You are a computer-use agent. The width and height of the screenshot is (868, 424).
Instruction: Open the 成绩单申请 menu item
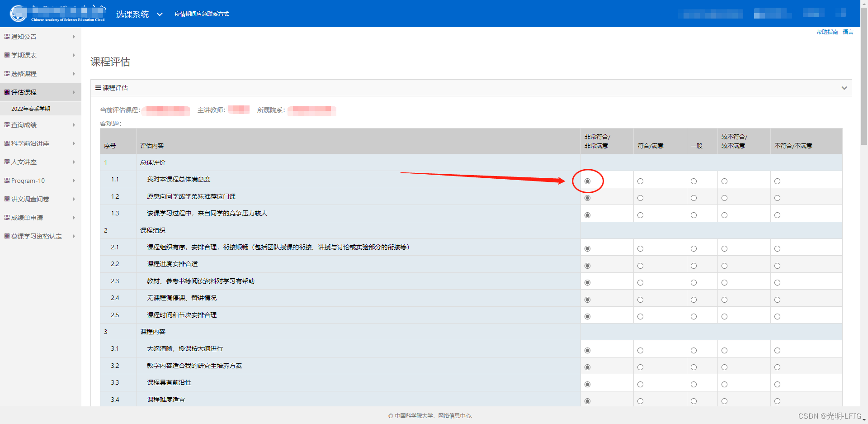coord(41,218)
